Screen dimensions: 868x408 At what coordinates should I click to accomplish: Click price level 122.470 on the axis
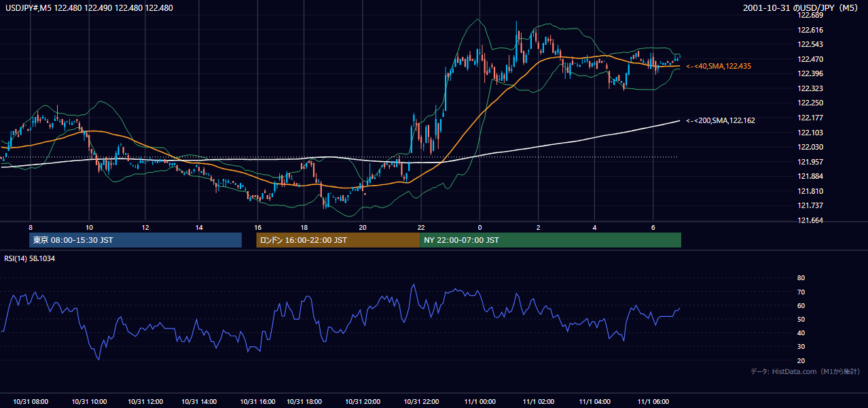tap(811, 59)
